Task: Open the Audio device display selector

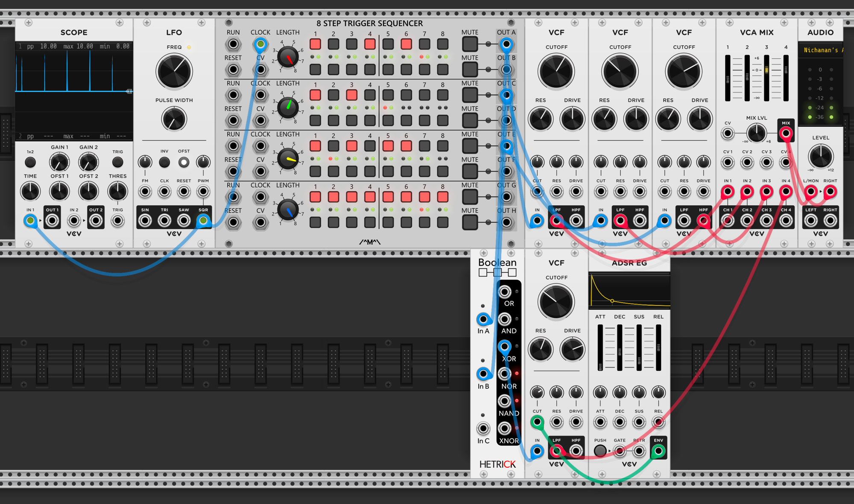Action: 821,50
